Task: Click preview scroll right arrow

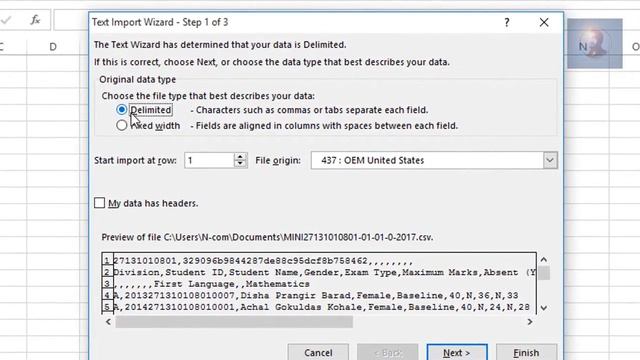Action: coord(530,322)
